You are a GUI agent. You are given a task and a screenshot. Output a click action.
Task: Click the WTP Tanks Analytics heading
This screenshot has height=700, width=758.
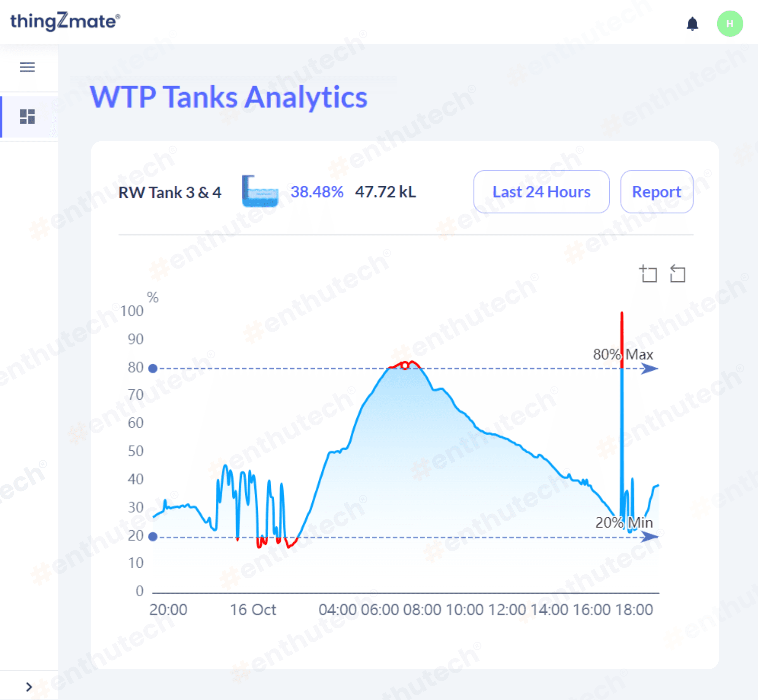pos(229,97)
